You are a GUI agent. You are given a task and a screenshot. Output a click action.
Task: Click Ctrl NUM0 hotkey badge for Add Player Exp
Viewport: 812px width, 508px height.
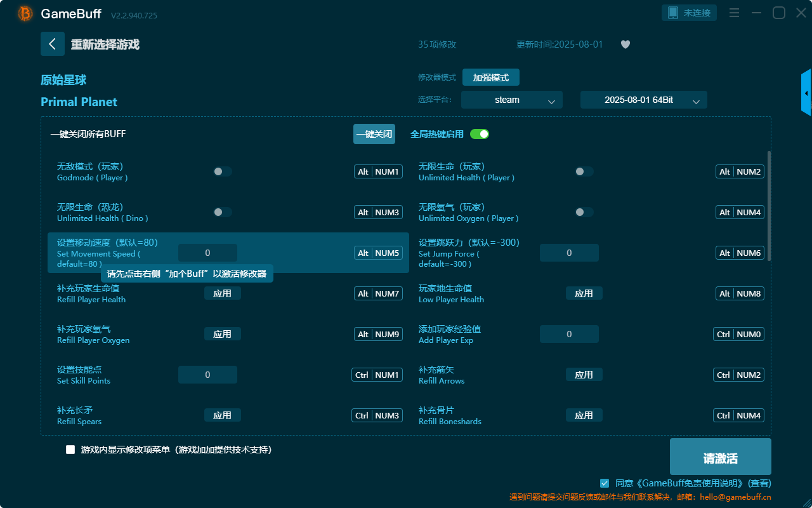739,334
